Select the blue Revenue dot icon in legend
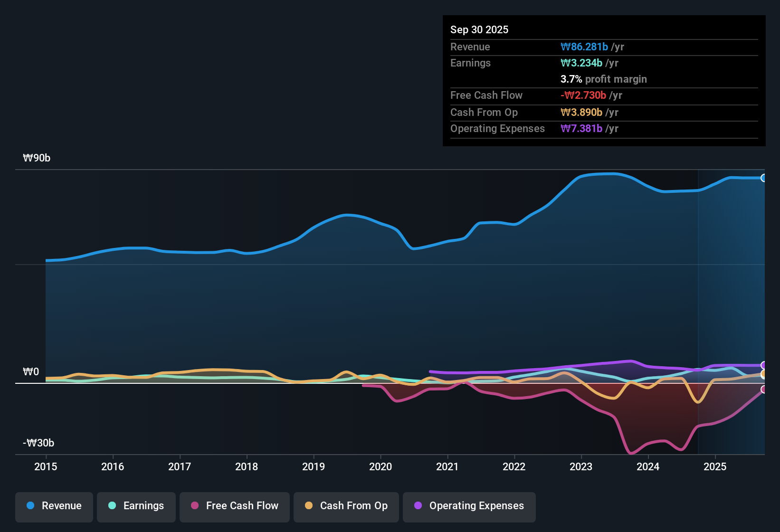780x532 pixels. click(30, 506)
